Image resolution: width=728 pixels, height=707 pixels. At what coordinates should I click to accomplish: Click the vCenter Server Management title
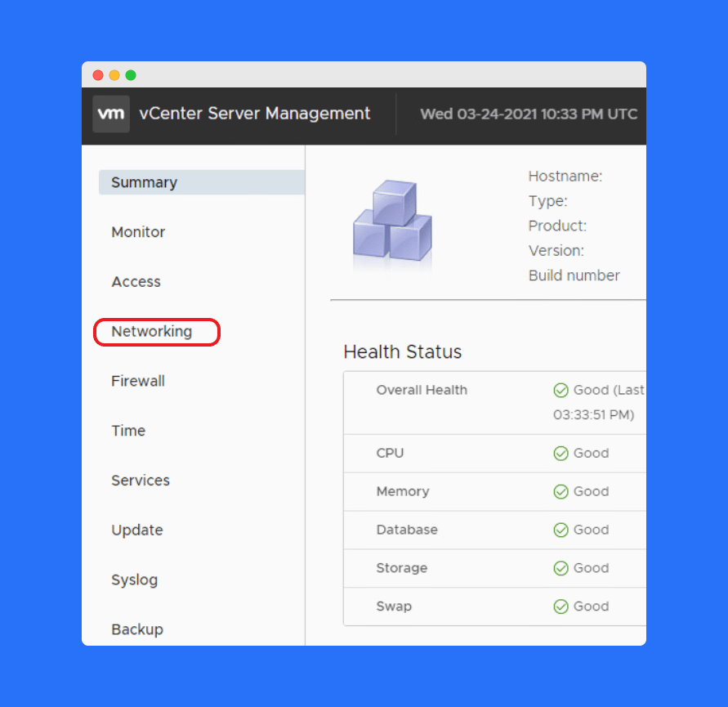[x=255, y=114]
